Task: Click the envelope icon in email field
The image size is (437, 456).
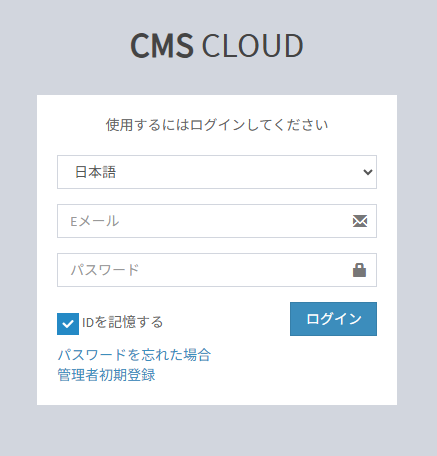Action: 360,221
